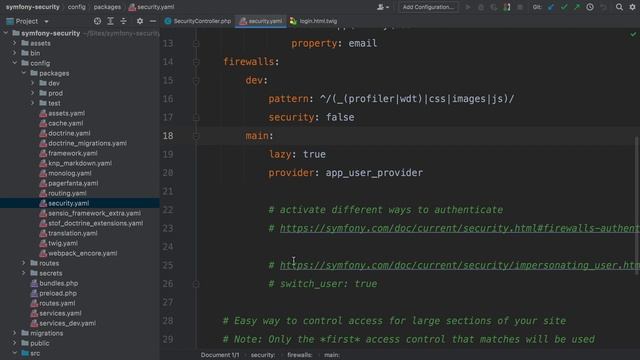Expand the migrations folder
Screen dimensions: 640x360
coord(15,333)
